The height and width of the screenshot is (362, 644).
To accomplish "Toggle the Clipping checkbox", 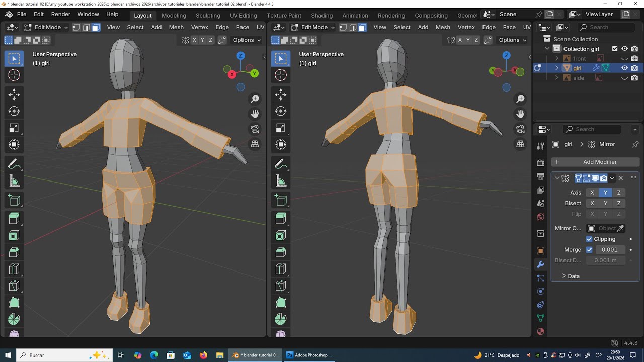I will (x=589, y=239).
